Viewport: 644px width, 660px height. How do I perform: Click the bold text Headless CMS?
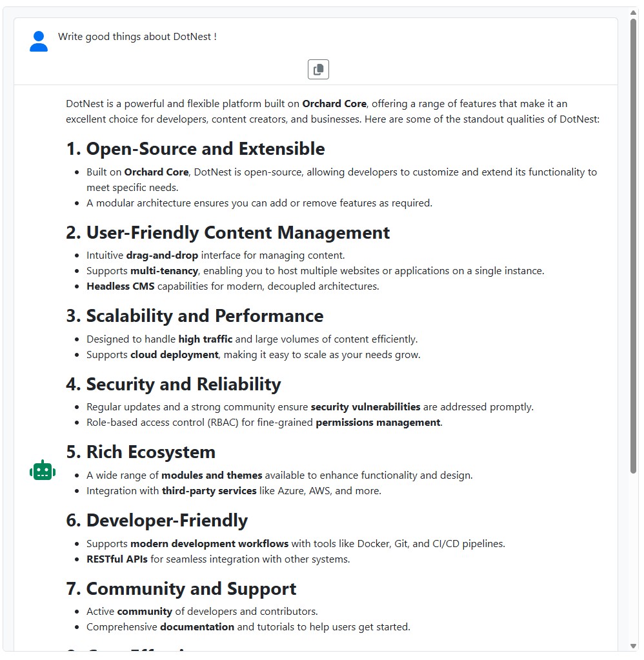[120, 286]
